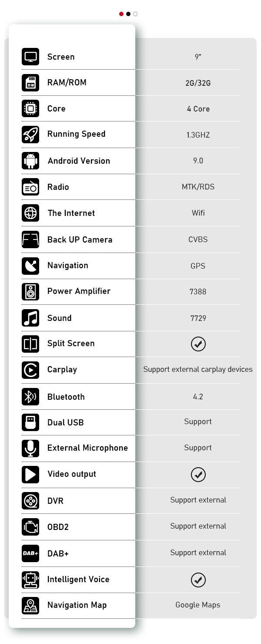Click the Internet globe icon
This screenshot has width=261, height=644.
pos(30,213)
